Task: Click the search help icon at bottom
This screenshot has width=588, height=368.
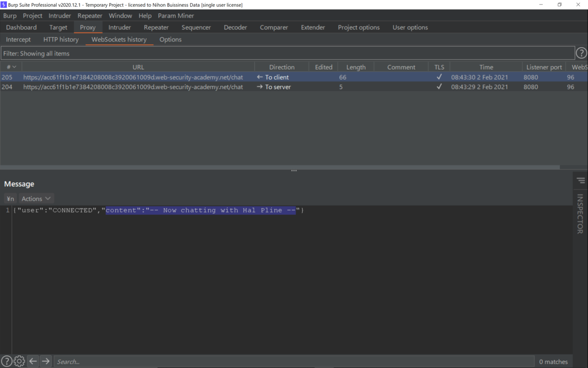Action: (6, 361)
